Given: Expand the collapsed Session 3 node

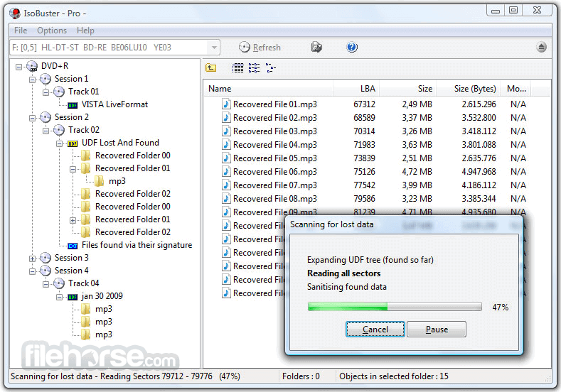Looking at the screenshot, I should coord(33,258).
